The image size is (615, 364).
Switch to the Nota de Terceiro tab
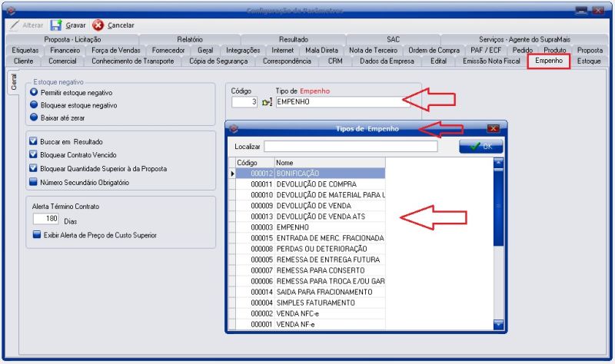click(x=373, y=51)
